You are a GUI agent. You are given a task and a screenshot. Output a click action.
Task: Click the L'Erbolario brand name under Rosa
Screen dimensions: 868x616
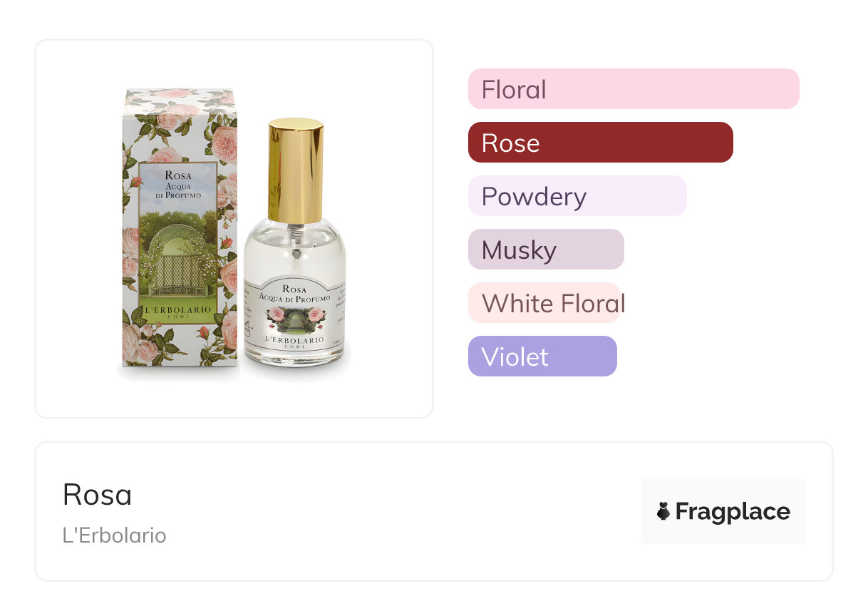115,535
